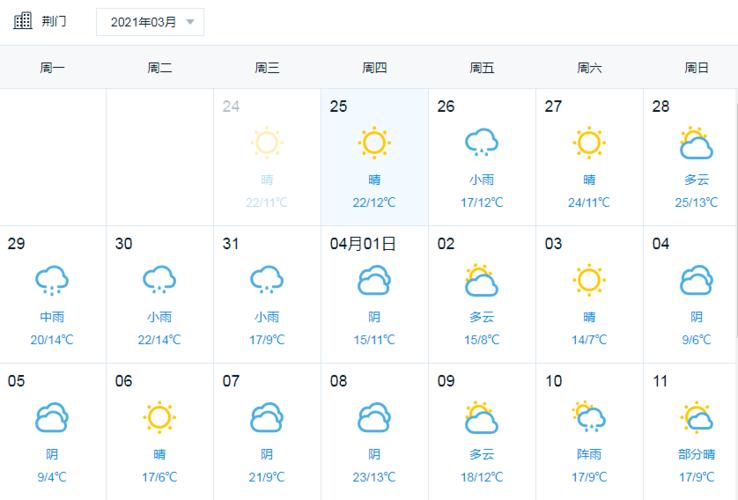
Task: Click the temperature 15/11℃ on 04月01日
Action: tap(374, 340)
